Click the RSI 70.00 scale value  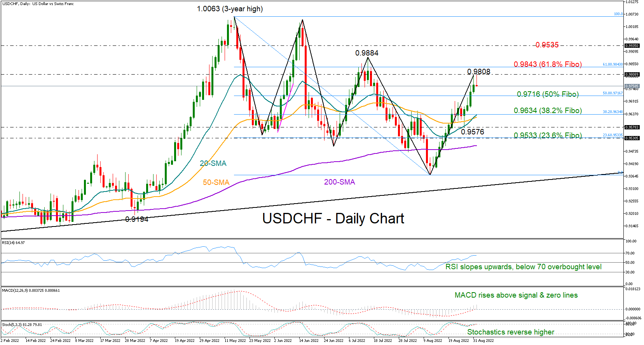631,253
